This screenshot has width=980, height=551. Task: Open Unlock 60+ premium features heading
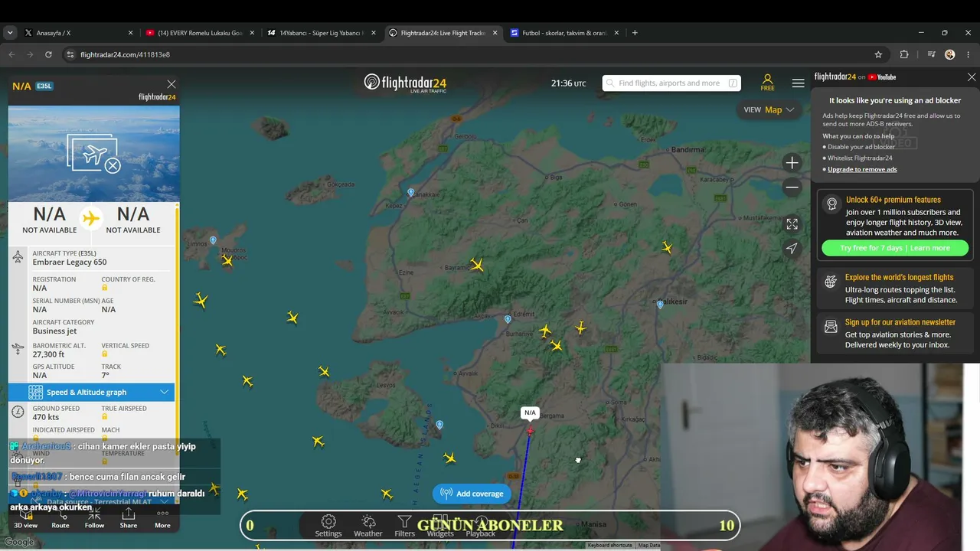click(x=893, y=200)
